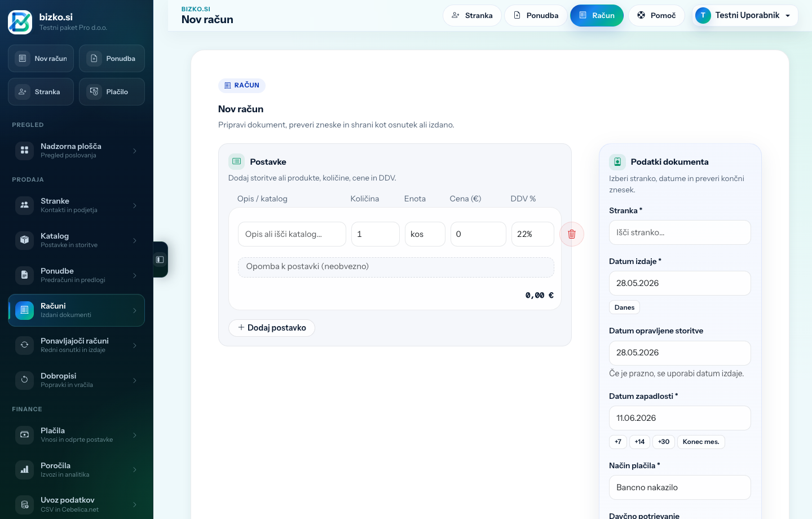
Task: Open the Stranka tab in top bar
Action: coord(472,15)
